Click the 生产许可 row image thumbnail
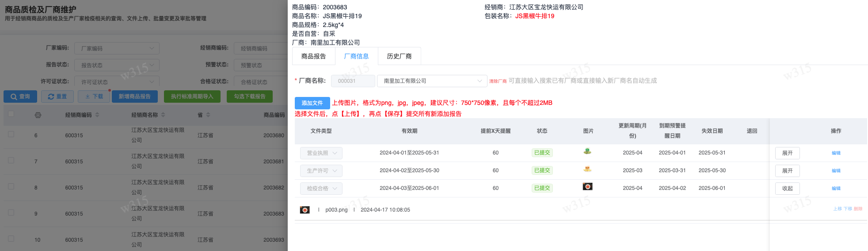Screen dimensions: 868x251 [587, 169]
